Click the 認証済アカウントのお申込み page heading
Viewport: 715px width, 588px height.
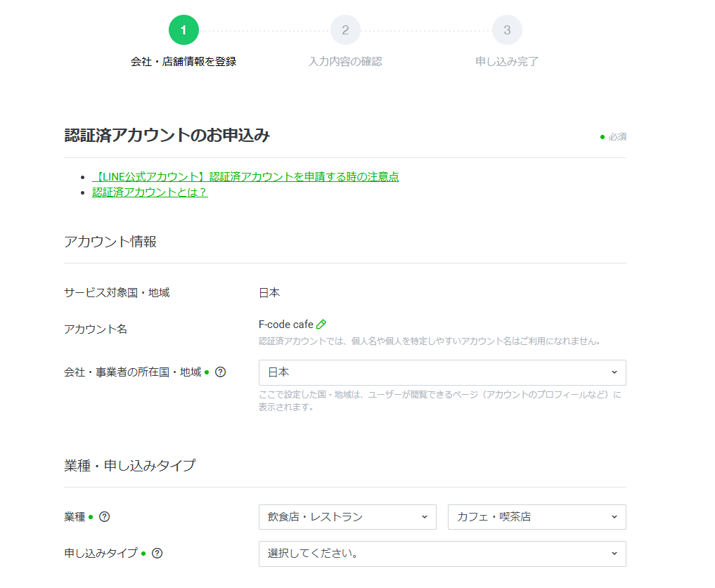tap(167, 136)
